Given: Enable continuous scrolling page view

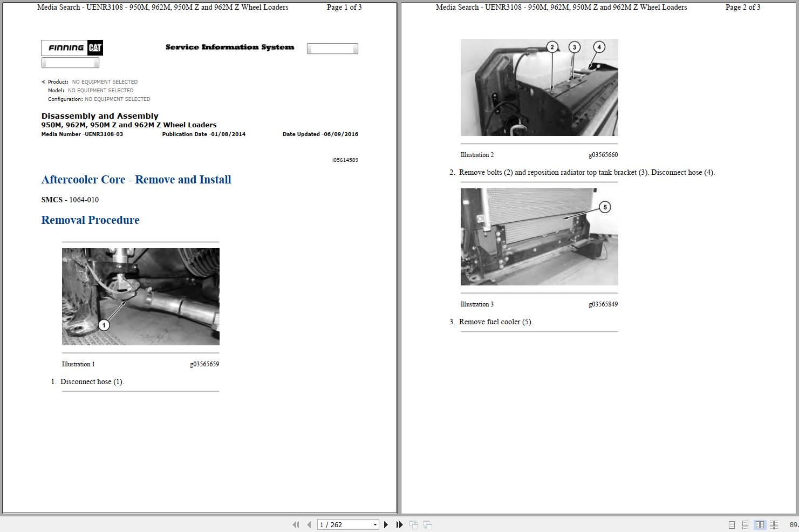Looking at the screenshot, I should [x=746, y=524].
